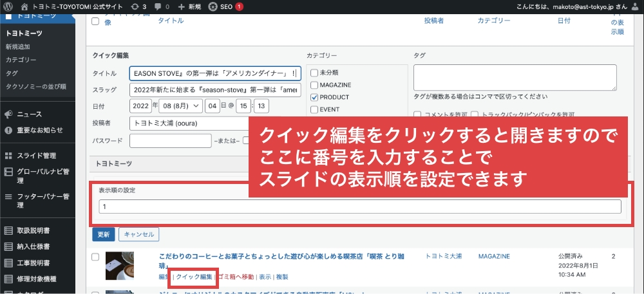Click the パスワード input field
The image size is (644, 294).
[x=171, y=141]
